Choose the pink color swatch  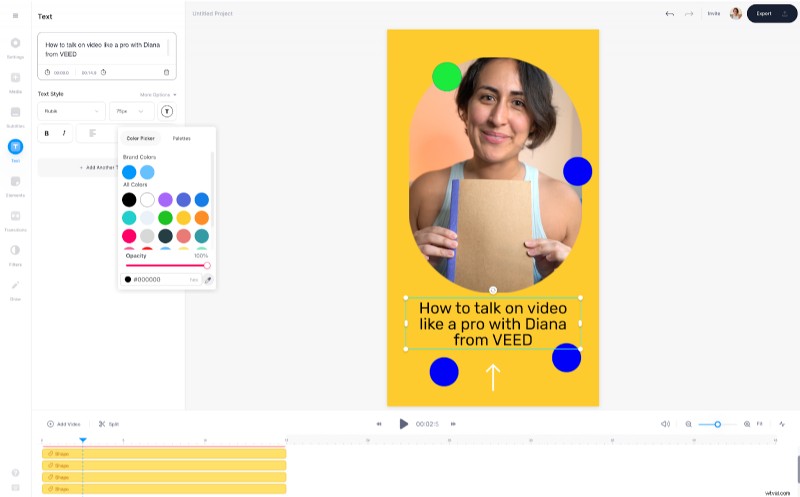pos(129,236)
